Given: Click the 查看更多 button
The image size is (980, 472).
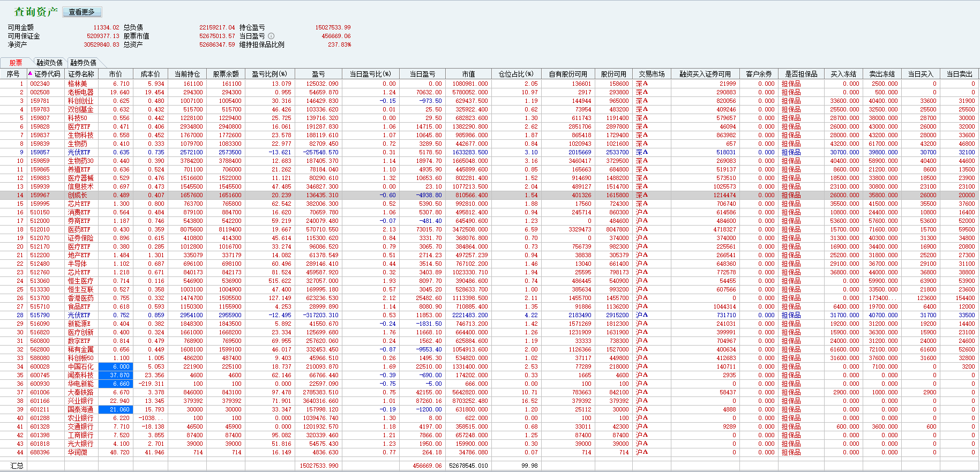Looking at the screenshot, I should [x=82, y=12].
